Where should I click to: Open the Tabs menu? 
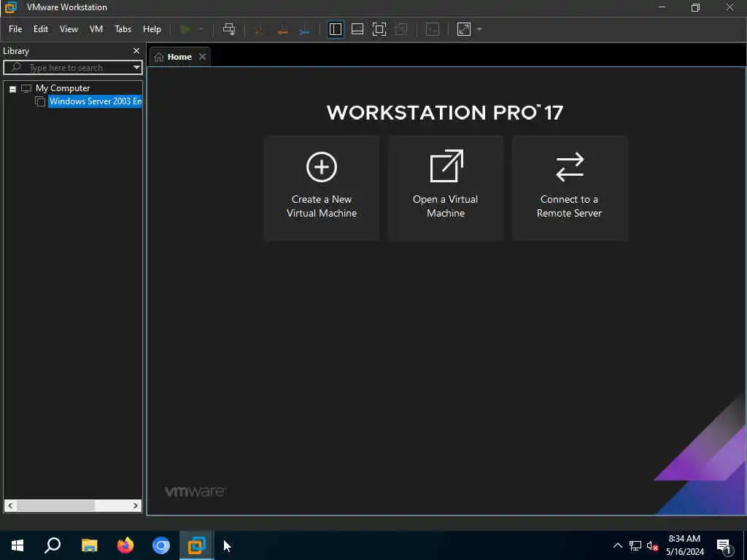123,29
